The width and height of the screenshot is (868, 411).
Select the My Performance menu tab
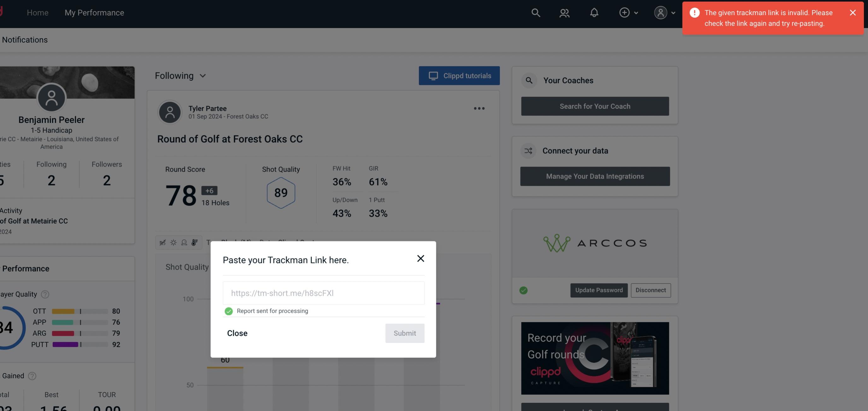click(94, 12)
